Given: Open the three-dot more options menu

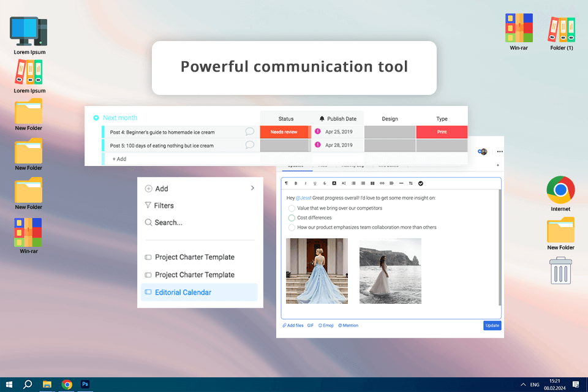Looking at the screenshot, I should [500, 151].
